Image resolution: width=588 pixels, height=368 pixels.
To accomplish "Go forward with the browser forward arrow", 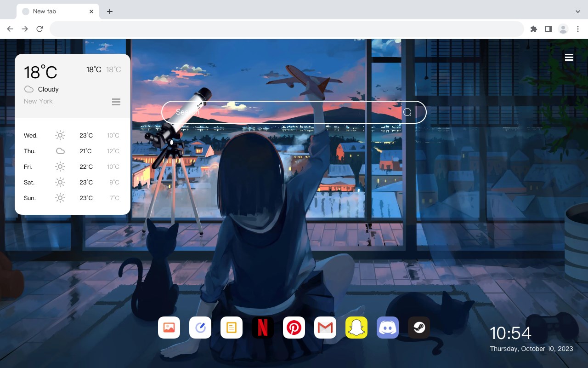I will [x=25, y=29].
